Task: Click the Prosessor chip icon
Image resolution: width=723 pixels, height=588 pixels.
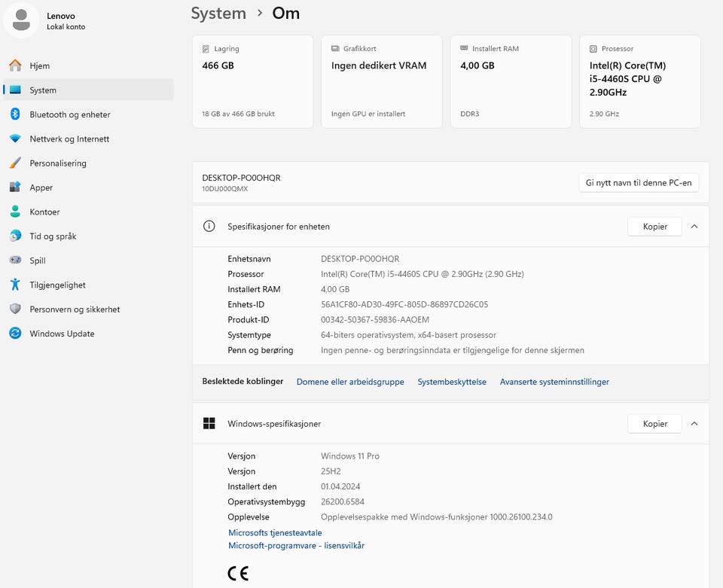Action: (593, 49)
